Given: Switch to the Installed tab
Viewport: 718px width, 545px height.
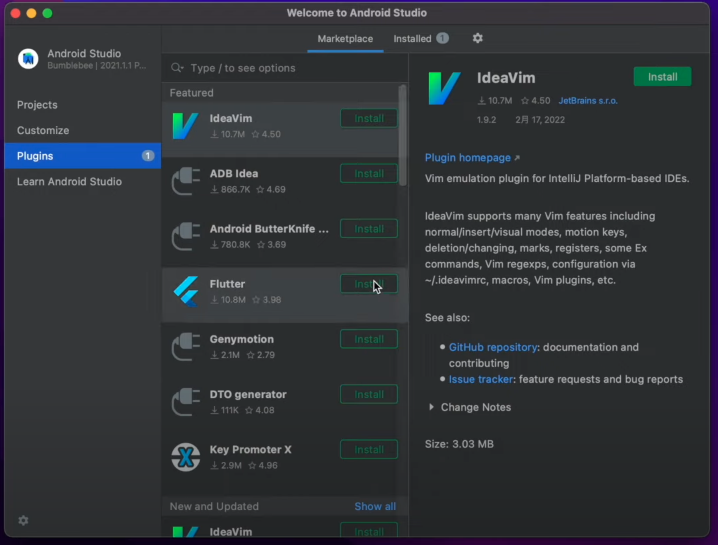Looking at the screenshot, I should point(412,39).
